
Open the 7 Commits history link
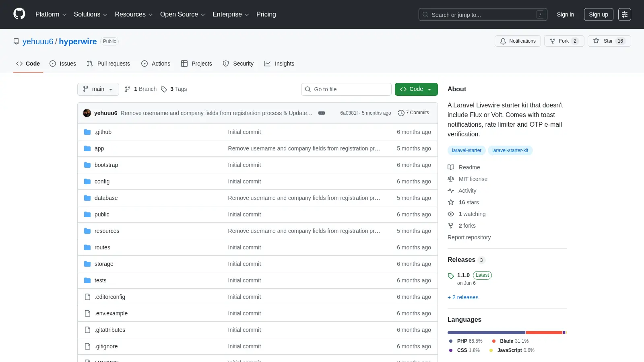(x=413, y=113)
